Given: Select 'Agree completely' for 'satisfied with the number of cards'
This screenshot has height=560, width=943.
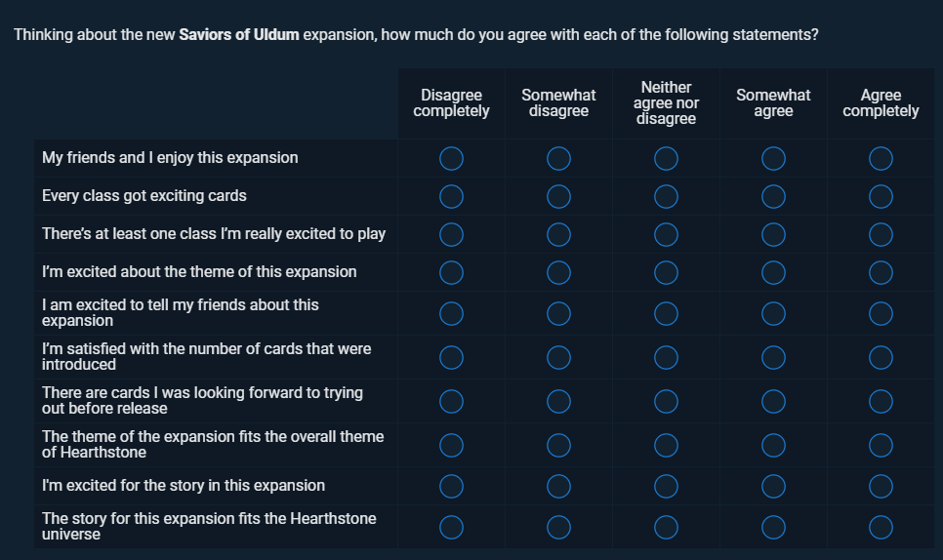Looking at the screenshot, I should click(x=881, y=357).
